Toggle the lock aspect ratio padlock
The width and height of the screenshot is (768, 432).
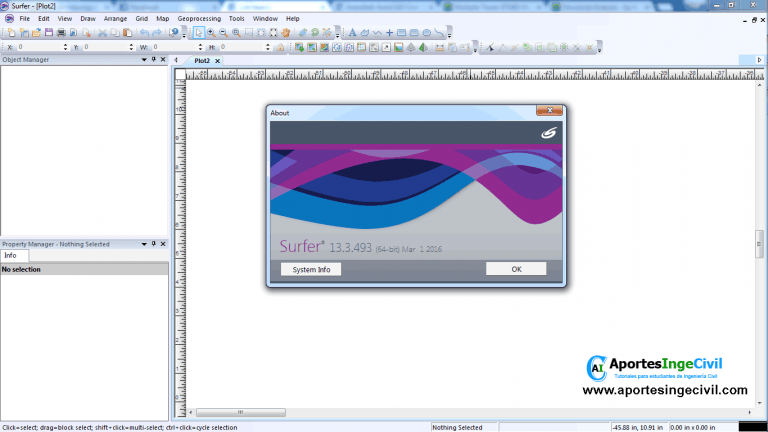tap(280, 48)
